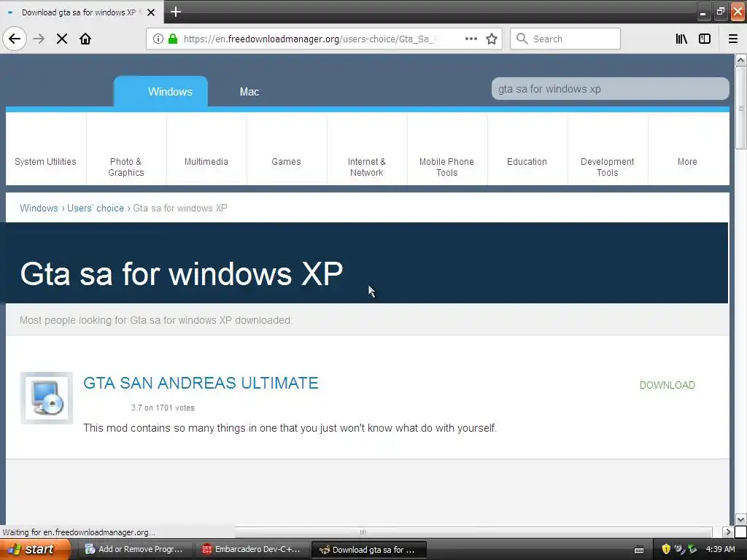747x560 pixels.
Task: Open page actions three-dots menu
Action: pos(471,39)
